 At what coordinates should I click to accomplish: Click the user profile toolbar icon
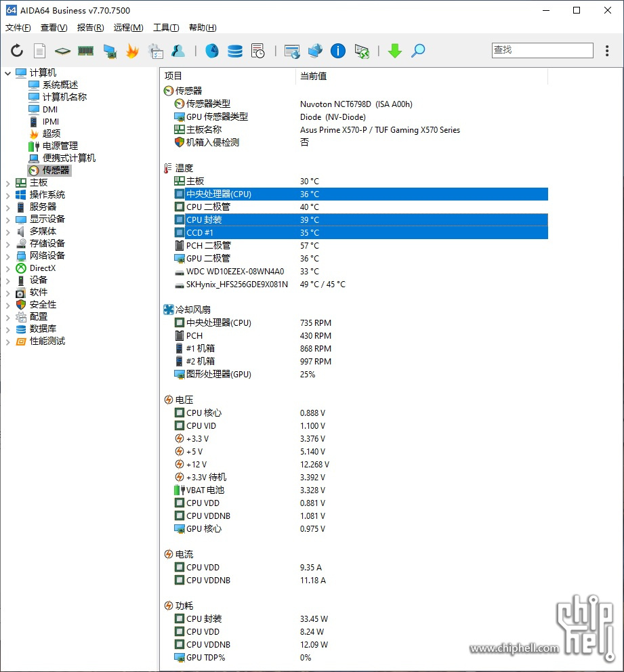coord(178,51)
